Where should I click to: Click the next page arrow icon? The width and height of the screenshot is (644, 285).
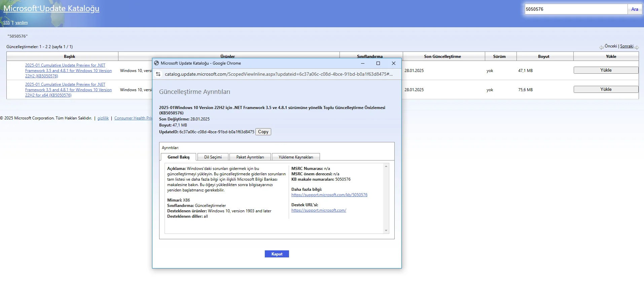(637, 47)
